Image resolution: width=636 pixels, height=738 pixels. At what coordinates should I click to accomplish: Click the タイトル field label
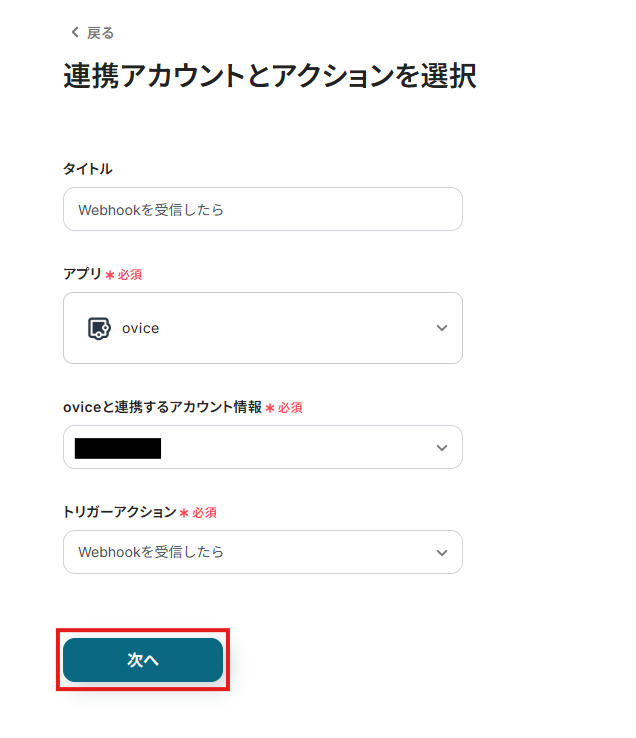coord(88,169)
